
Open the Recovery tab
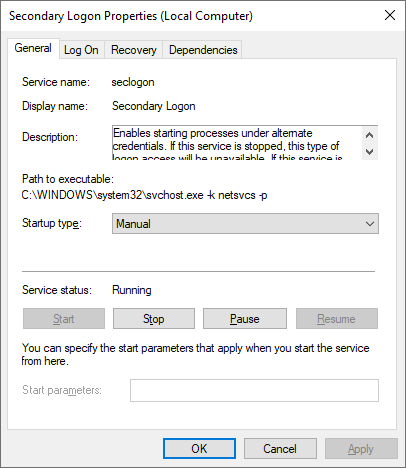(134, 50)
